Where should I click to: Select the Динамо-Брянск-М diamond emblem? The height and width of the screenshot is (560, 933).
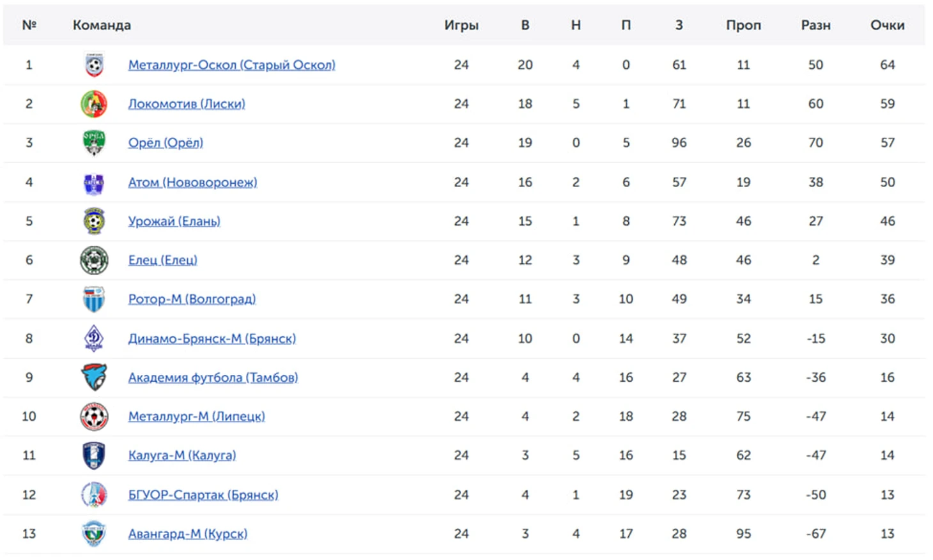tap(94, 338)
